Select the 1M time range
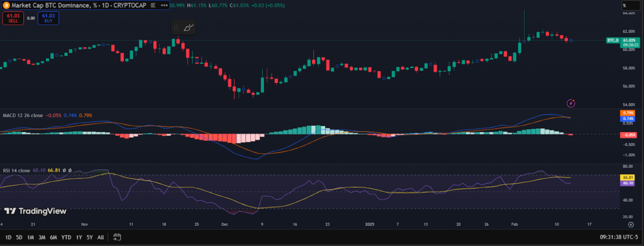 (x=30, y=237)
